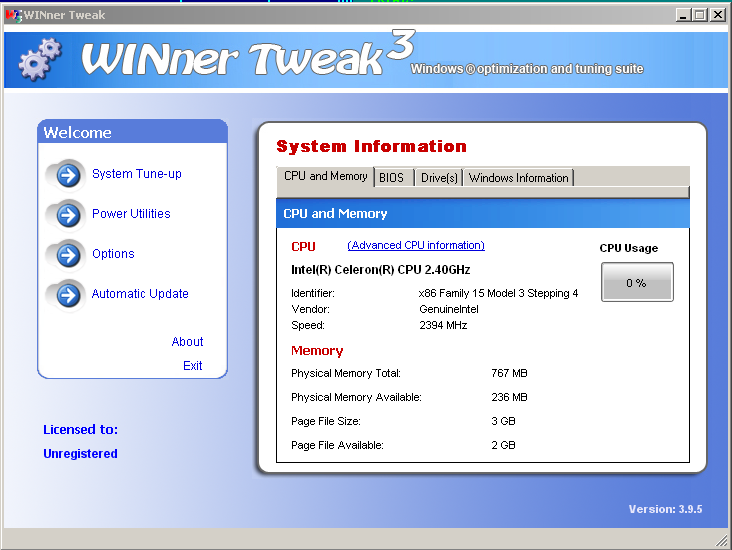Open the Advanced CPU information link

416,246
